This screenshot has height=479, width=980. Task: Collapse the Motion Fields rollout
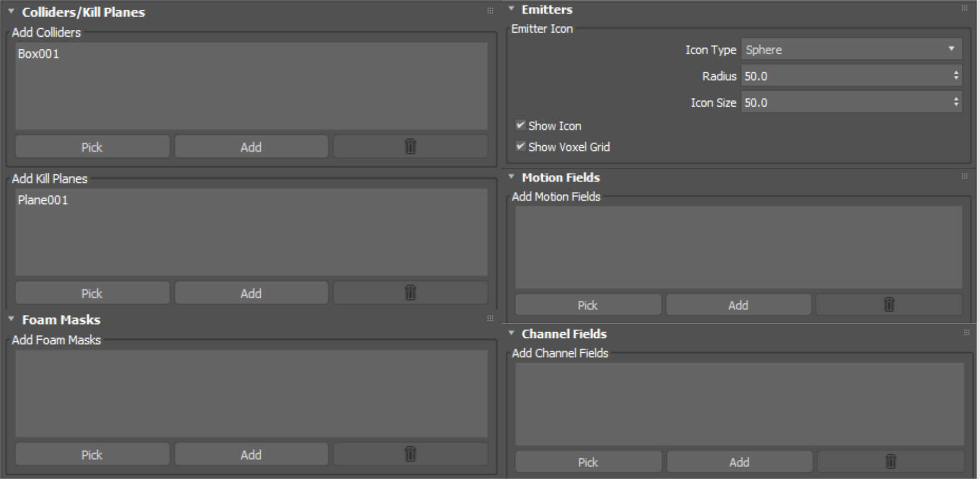point(511,177)
